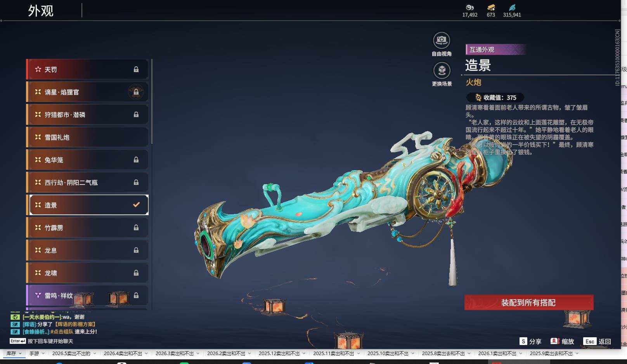Select the 天罚 skin
Image resolution: width=627 pixels, height=364 pixels.
(87, 69)
